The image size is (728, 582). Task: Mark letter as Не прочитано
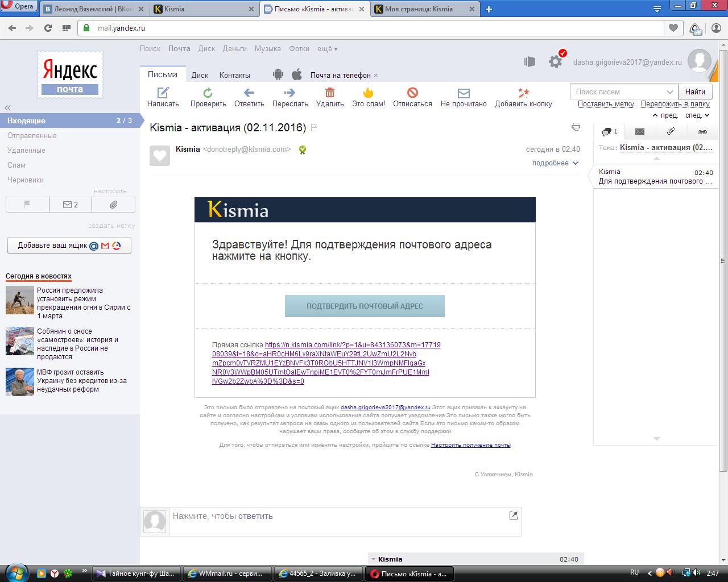point(464,93)
